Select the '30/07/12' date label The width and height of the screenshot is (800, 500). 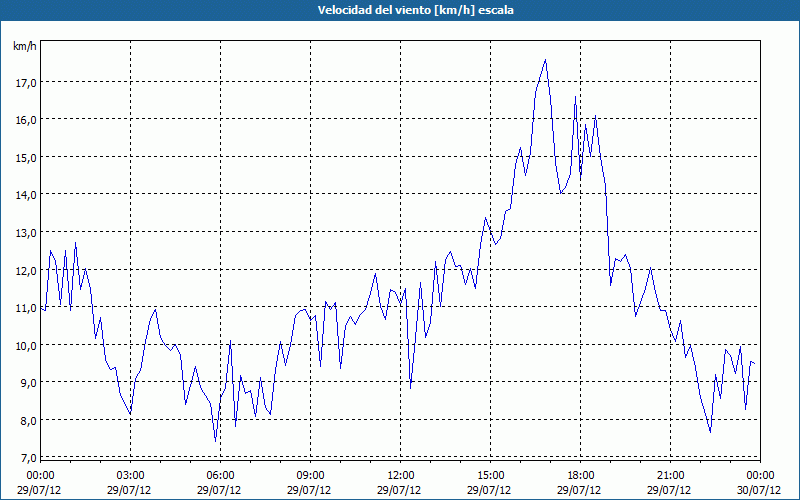point(759,490)
